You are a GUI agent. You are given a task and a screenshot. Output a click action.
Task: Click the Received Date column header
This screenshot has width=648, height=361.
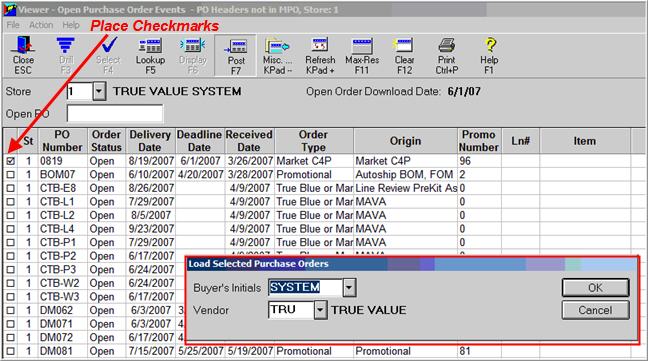pos(250,141)
